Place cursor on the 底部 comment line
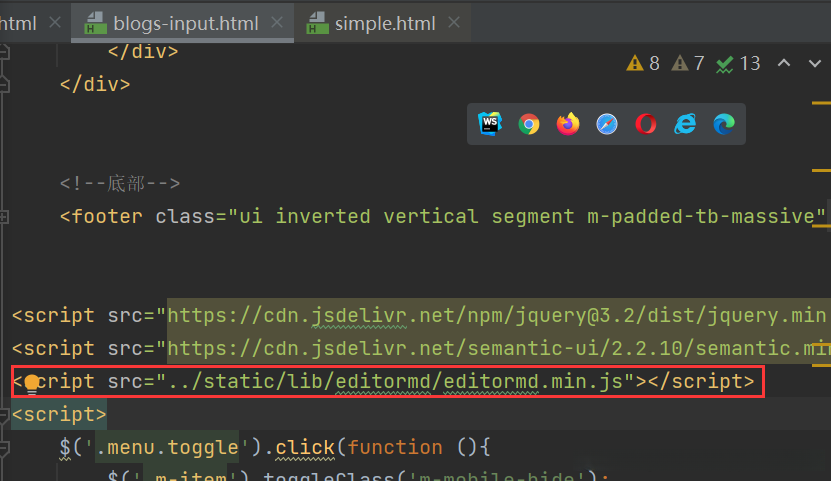The image size is (831, 481). (x=120, y=184)
